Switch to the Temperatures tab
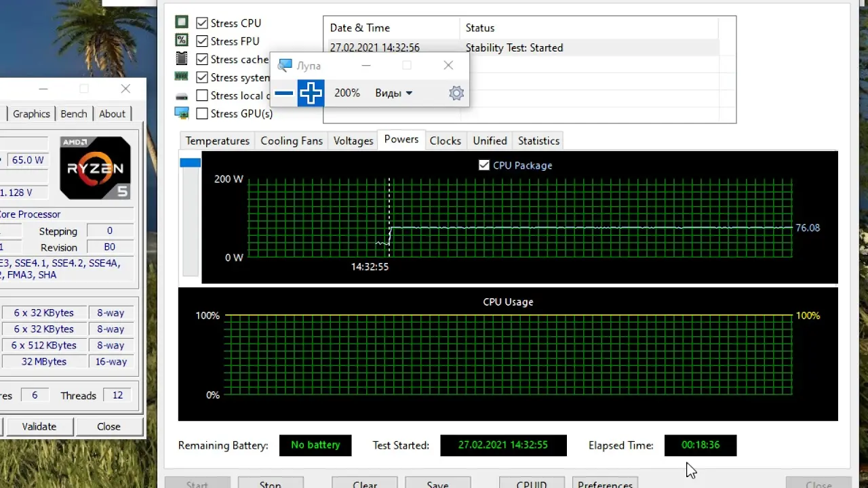This screenshot has height=488, width=868. 217,141
